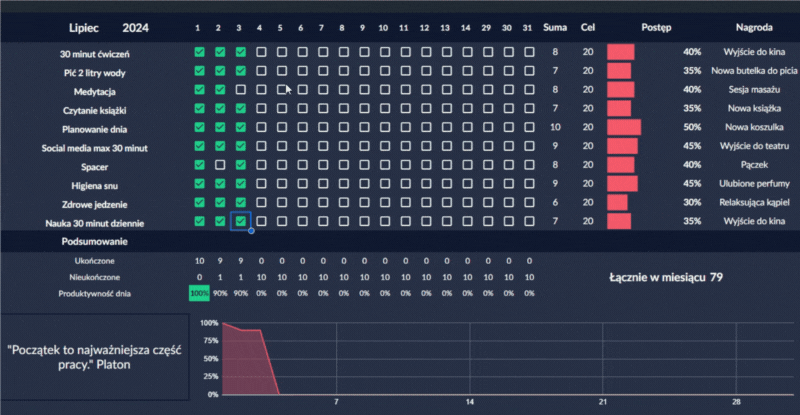Image resolution: width=800 pixels, height=415 pixels.
Task: Check day 4 for 30 minut ćwiczeń
Action: click(x=261, y=51)
